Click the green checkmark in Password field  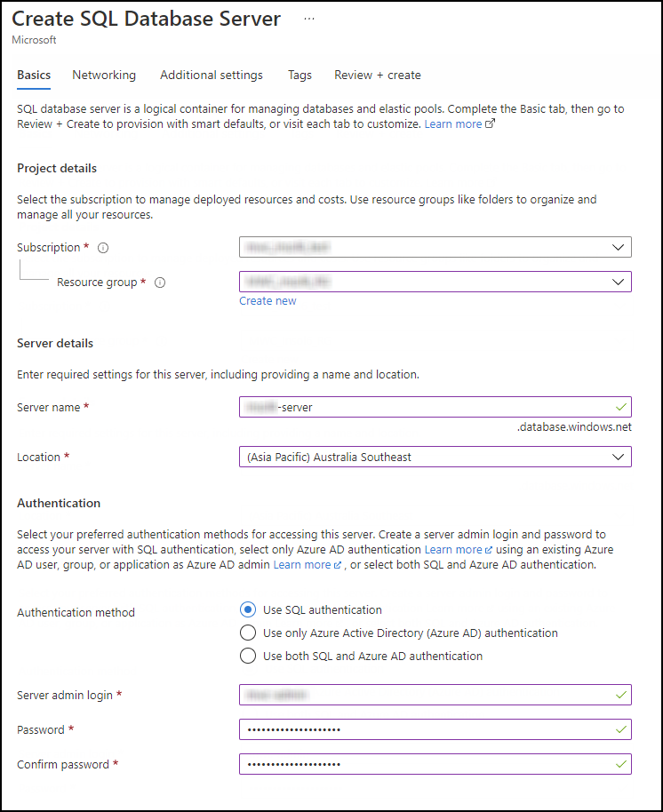[621, 729]
